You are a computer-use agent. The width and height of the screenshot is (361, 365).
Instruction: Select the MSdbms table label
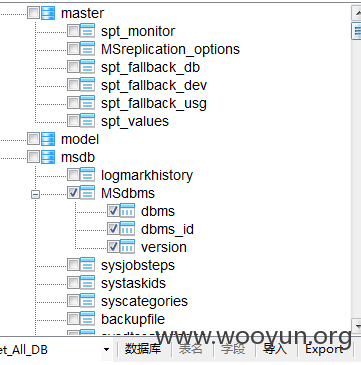128,193
